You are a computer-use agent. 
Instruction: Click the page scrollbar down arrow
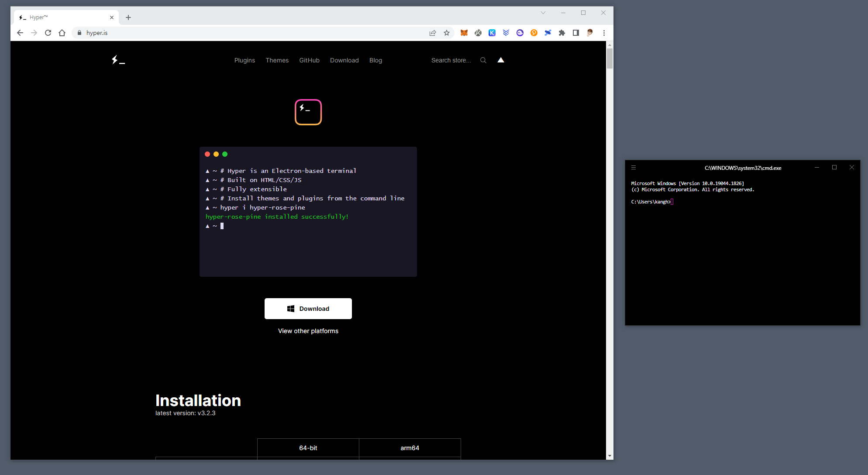coord(610,456)
